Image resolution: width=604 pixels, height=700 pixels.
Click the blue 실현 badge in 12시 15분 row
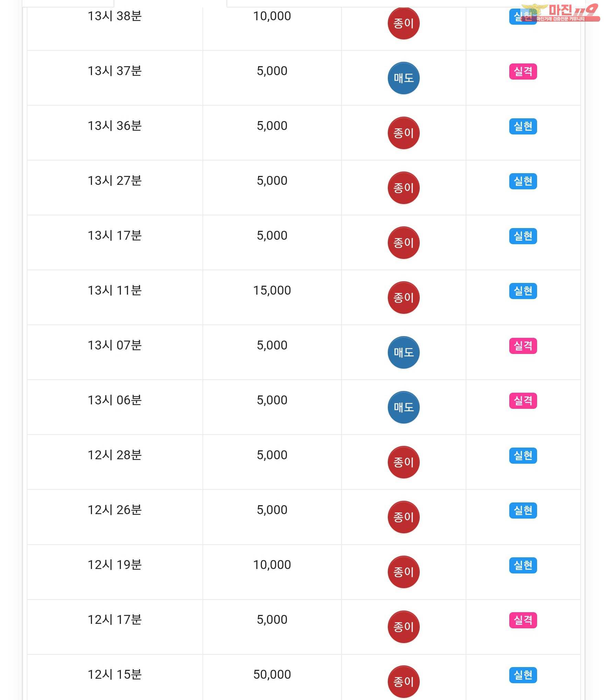pos(523,675)
